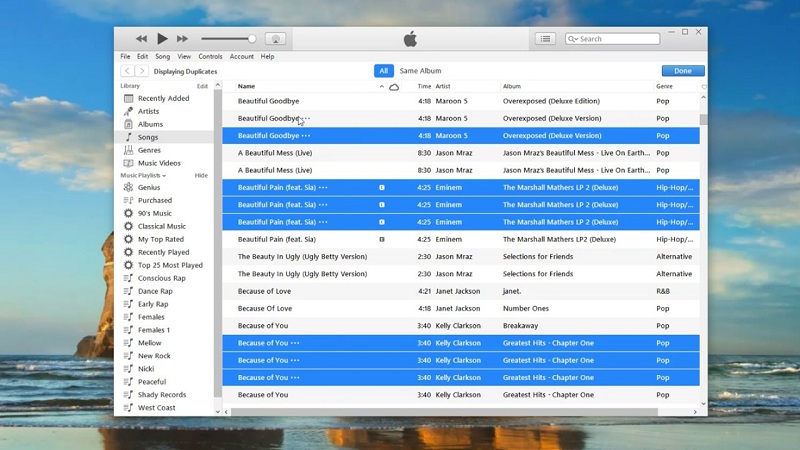Click the back navigation arrow

click(x=127, y=71)
